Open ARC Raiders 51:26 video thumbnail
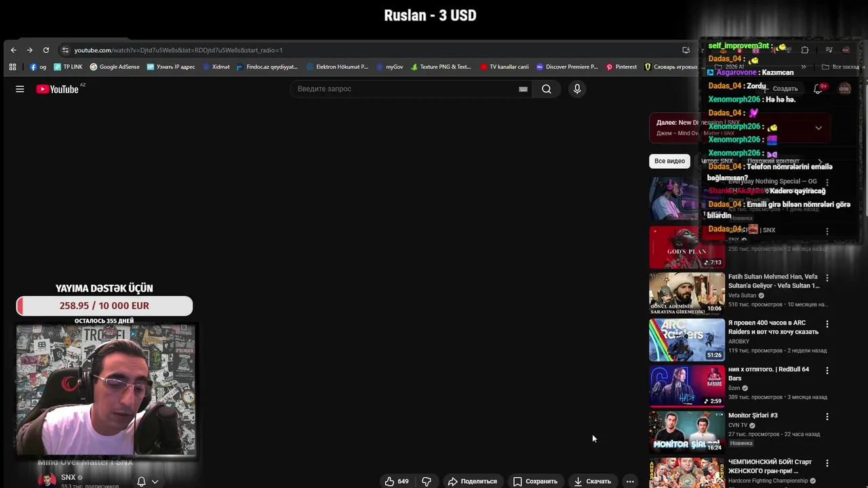This screenshot has height=488, width=868. coord(687,340)
